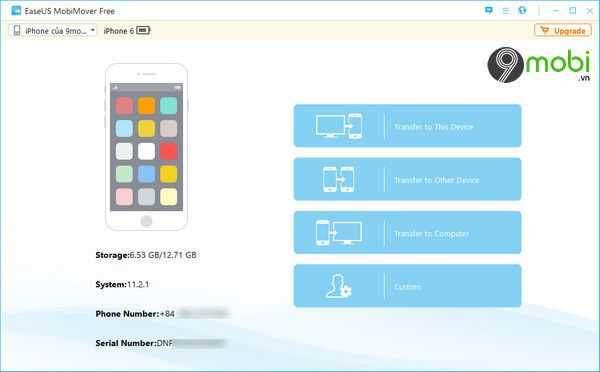Click the iPhone device illustration
600x372 pixels.
coord(147,147)
